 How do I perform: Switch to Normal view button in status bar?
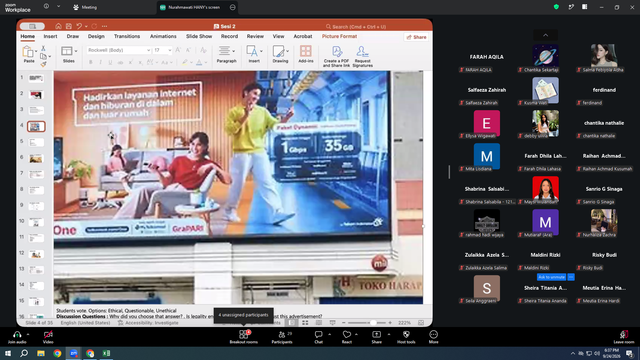291,323
